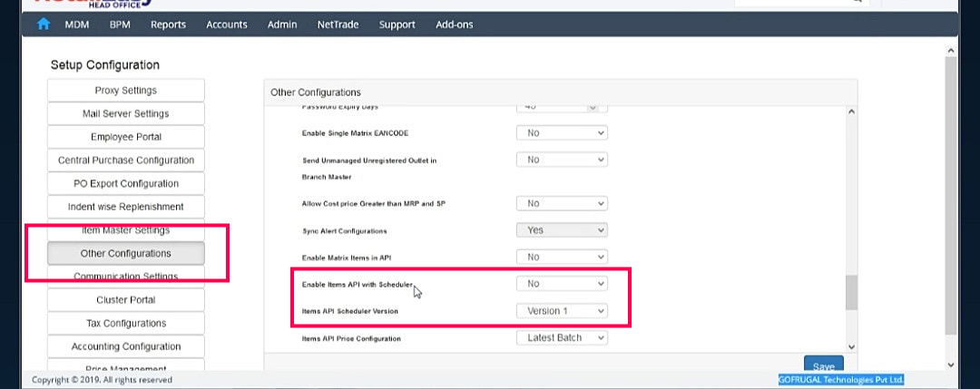Open the Accounts menu
The image size is (980, 389).
227,24
